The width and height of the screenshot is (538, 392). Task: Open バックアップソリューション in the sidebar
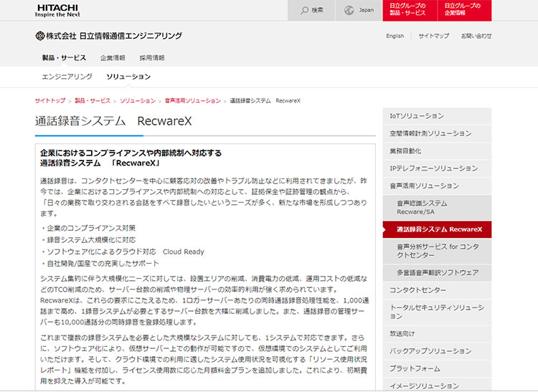tap(437, 351)
